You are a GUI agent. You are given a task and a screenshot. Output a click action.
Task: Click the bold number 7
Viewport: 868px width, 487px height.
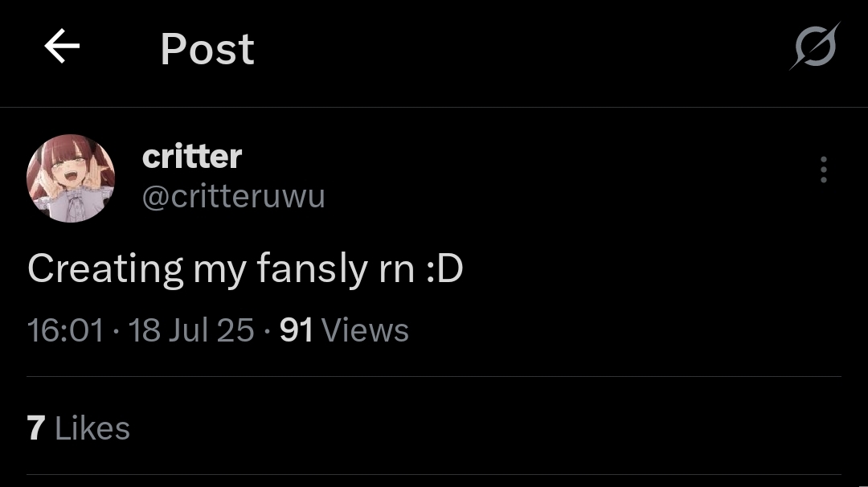click(x=36, y=428)
